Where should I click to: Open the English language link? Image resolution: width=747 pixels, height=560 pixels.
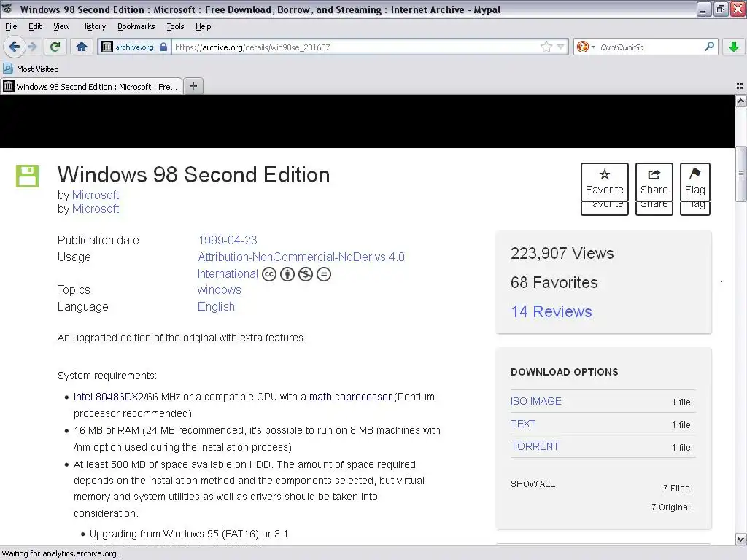[x=216, y=307]
